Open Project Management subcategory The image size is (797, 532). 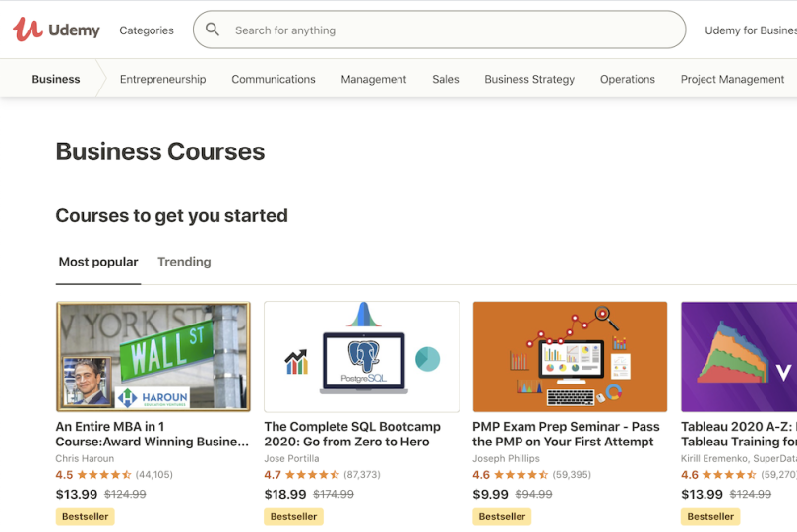point(732,79)
